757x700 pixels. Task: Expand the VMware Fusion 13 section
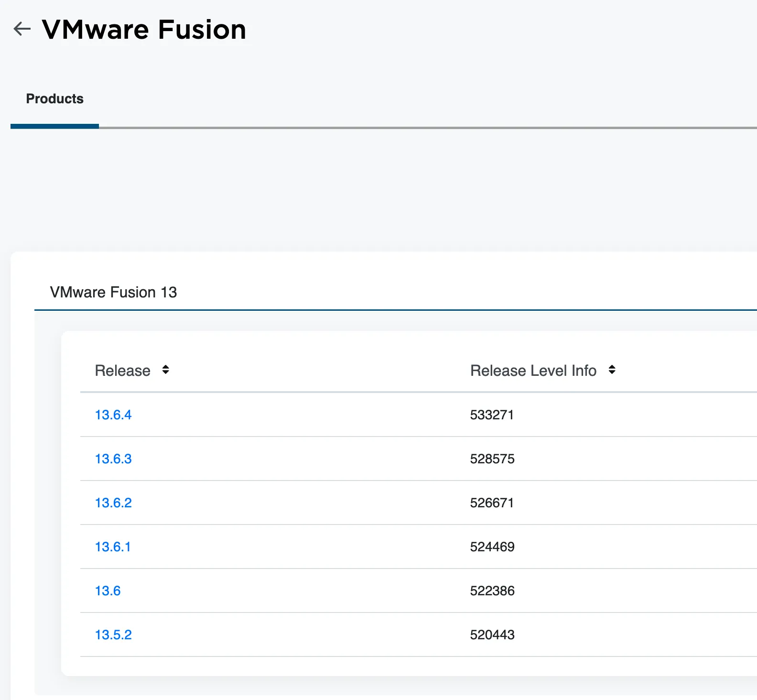[x=113, y=292]
